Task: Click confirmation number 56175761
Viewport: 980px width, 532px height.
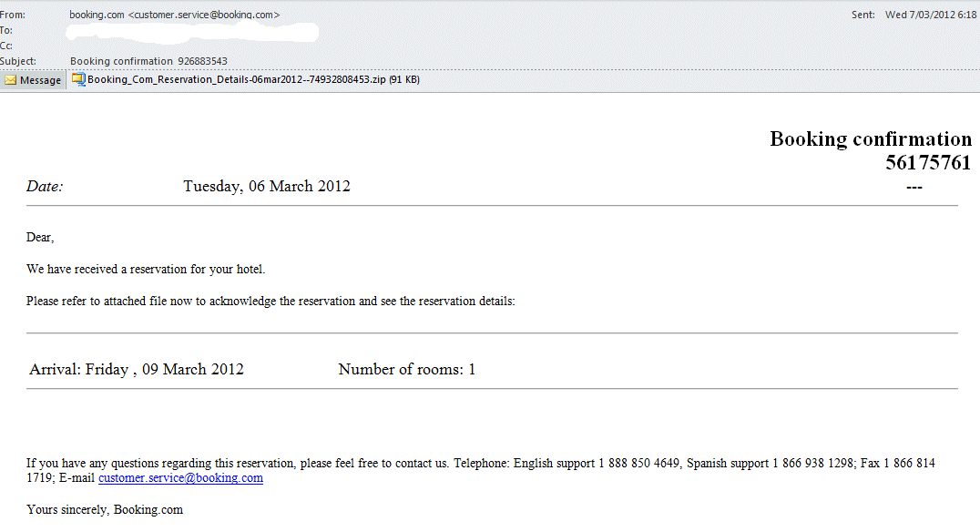Action: click(x=927, y=162)
